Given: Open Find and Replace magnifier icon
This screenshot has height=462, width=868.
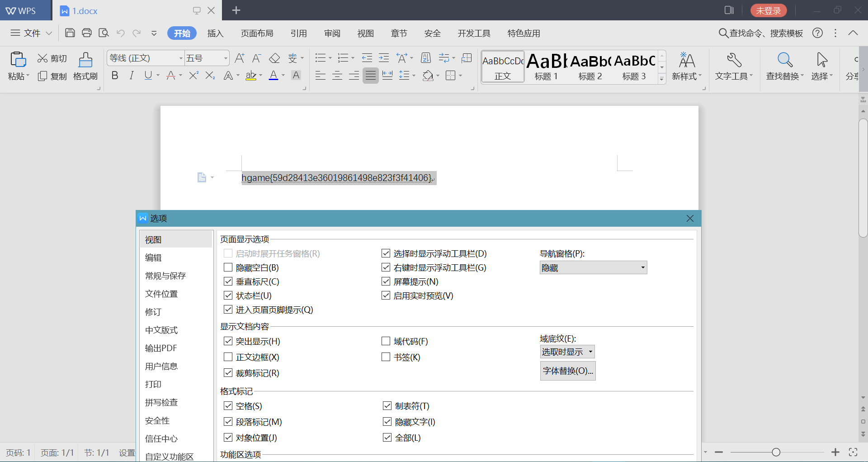Looking at the screenshot, I should tap(785, 60).
